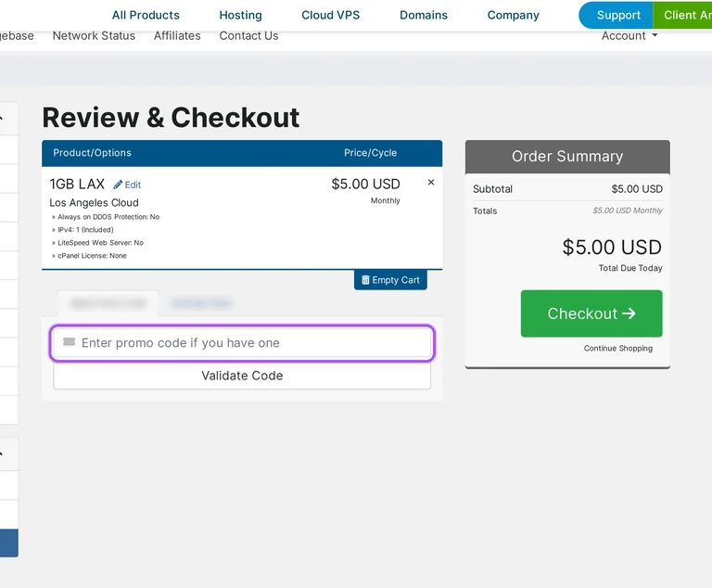The image size is (712, 588).
Task: Select the blurred second tab beside promo tab
Action: coord(201,303)
